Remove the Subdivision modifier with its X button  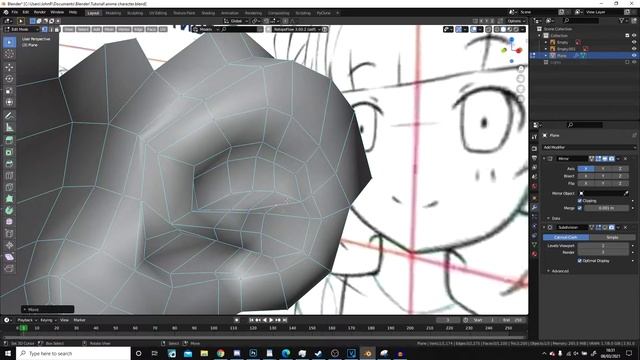coord(625,227)
